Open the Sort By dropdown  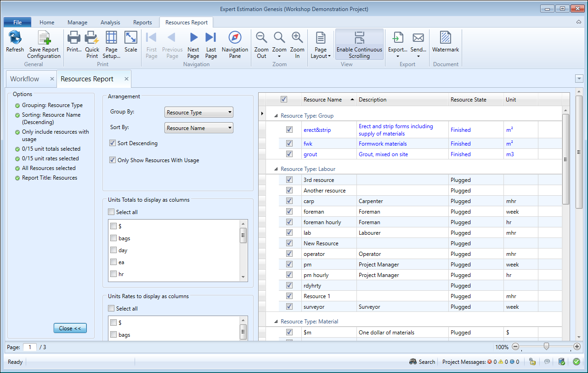(198, 128)
